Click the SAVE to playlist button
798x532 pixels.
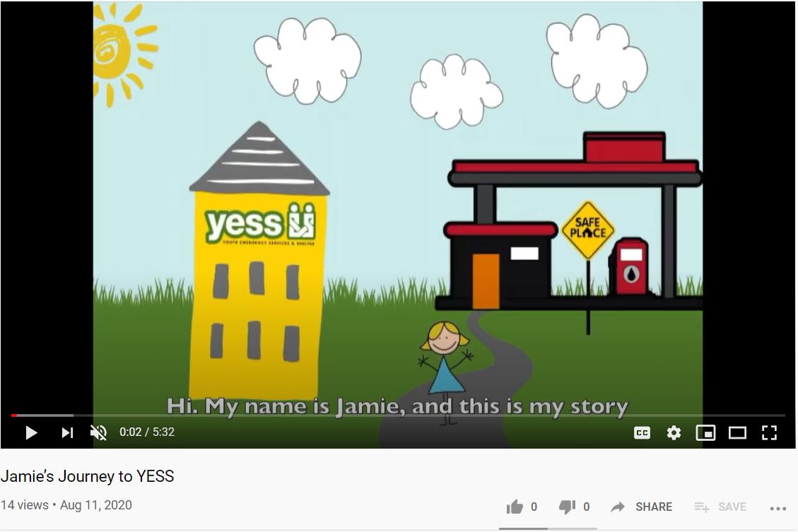[721, 507]
